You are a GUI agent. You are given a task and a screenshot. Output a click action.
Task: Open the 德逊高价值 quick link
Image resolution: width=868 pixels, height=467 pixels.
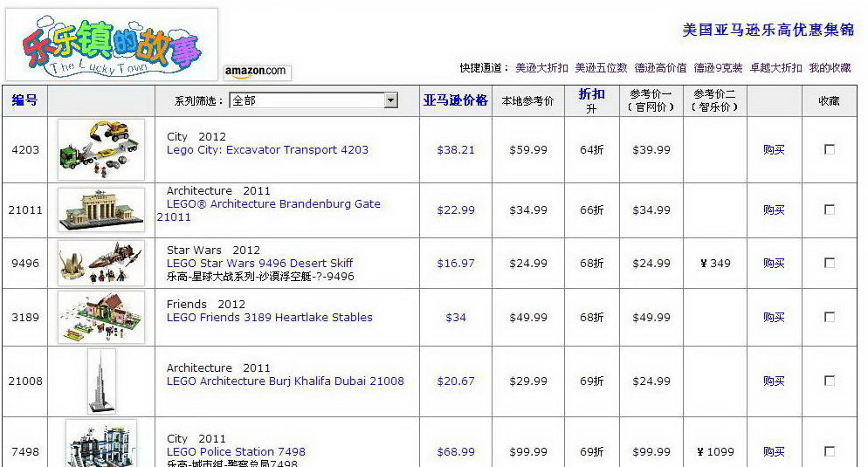coord(660,67)
